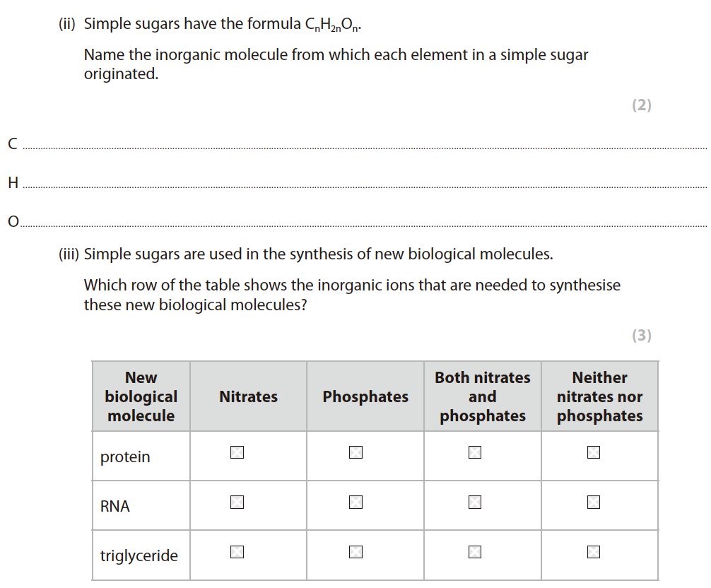711x588 pixels.
Task: Click the triglyceride row label
Action: pyautogui.click(x=139, y=555)
